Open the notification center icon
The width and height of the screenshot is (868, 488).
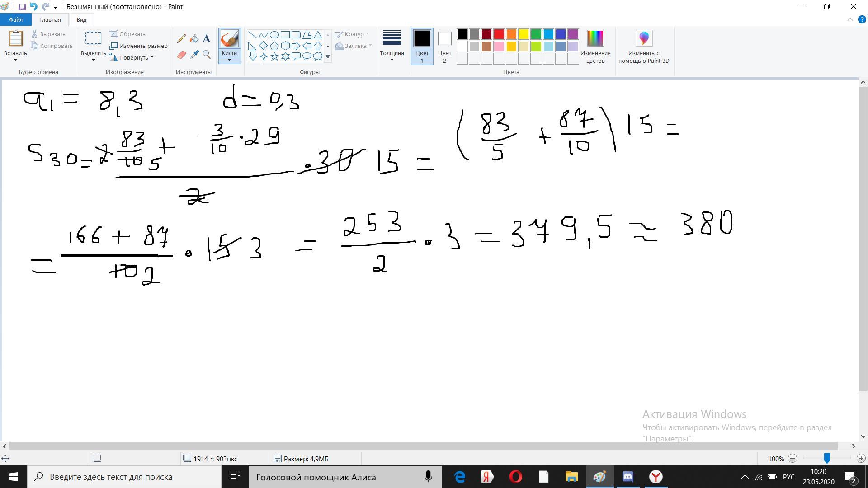(x=850, y=477)
